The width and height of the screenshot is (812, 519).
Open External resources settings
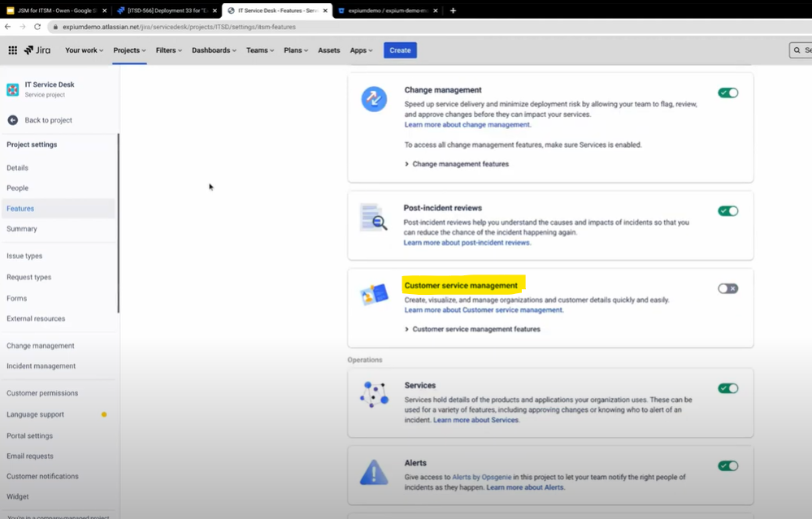pyautogui.click(x=36, y=318)
